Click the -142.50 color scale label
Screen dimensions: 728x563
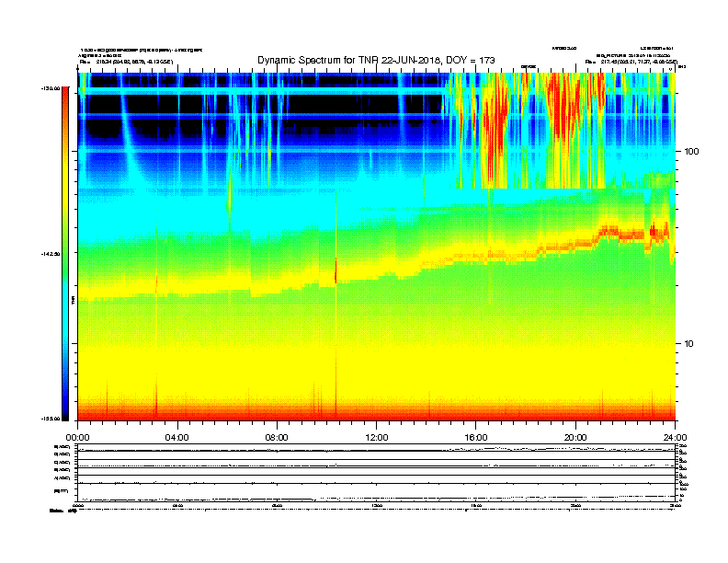[x=51, y=254]
